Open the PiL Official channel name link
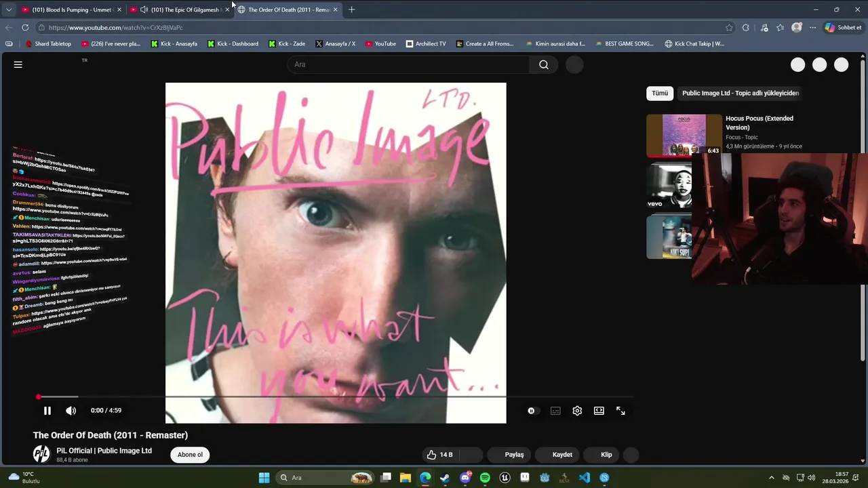868x488 pixels. pos(104,451)
